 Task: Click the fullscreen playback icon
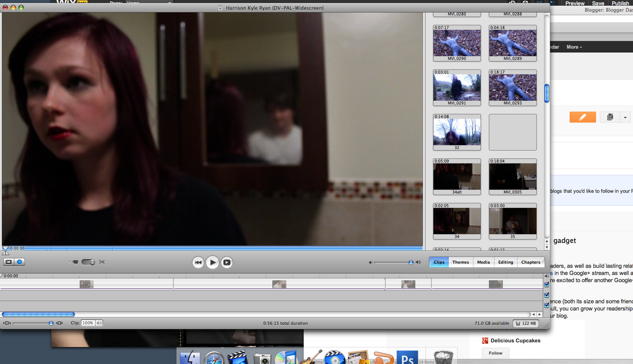(x=227, y=262)
